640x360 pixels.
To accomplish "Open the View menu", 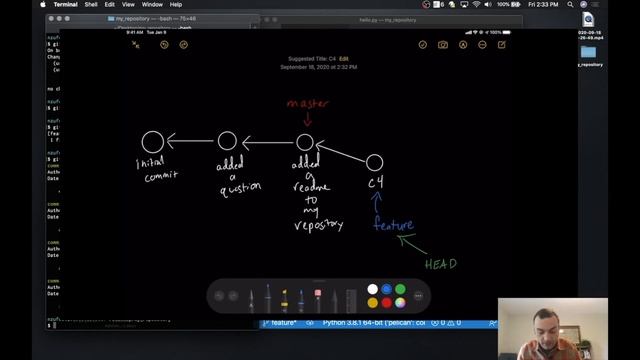I will [x=128, y=4].
